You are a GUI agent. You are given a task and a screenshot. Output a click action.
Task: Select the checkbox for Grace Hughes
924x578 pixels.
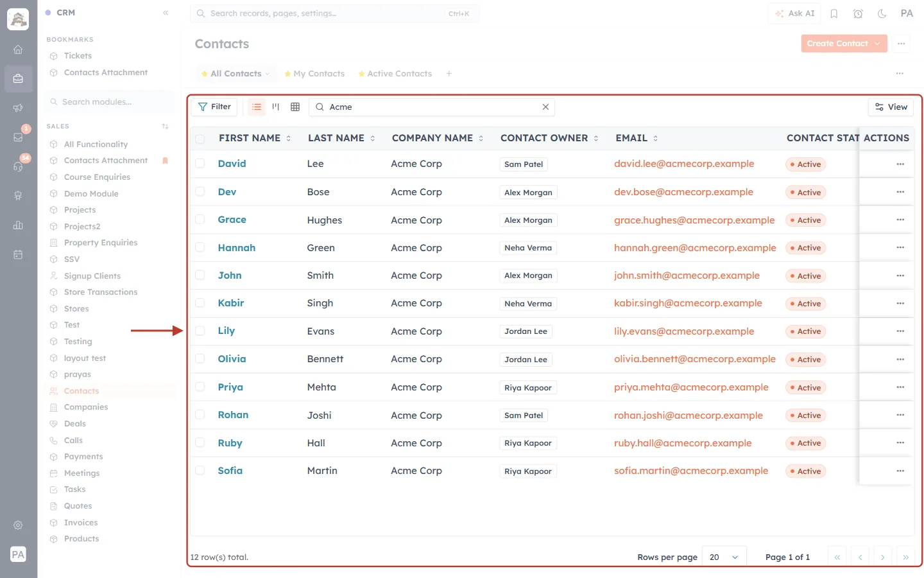coord(200,220)
